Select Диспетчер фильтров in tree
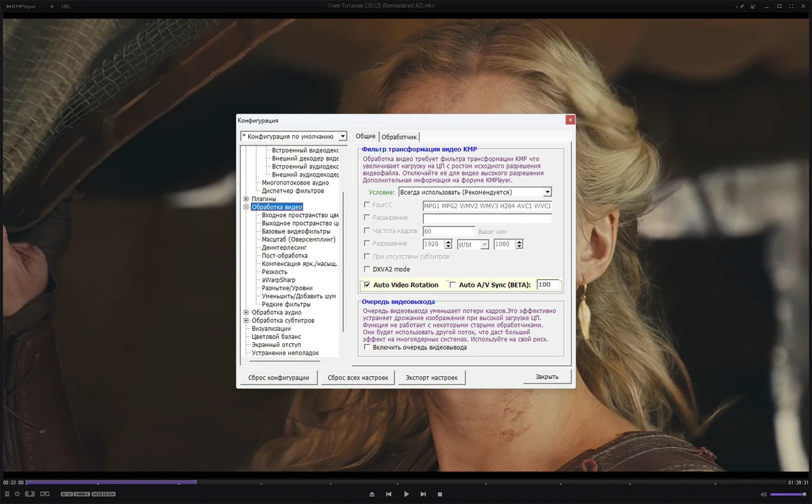812x504 pixels. [292, 191]
